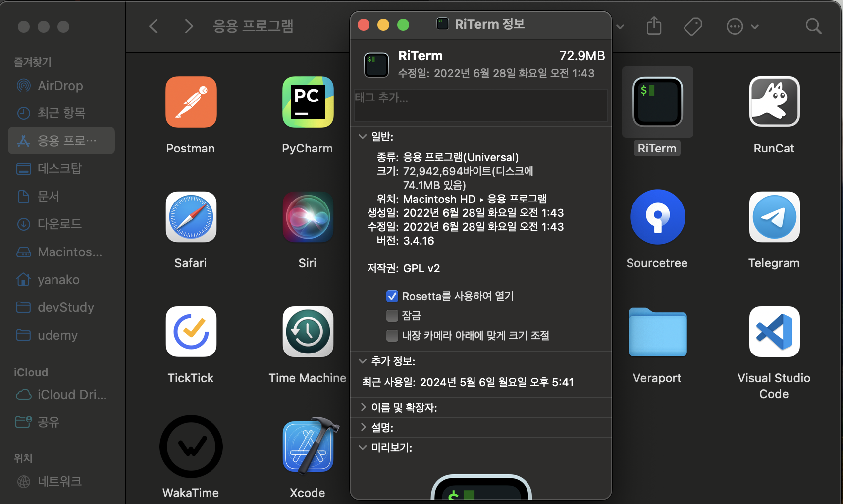The height and width of the screenshot is (504, 843).
Task: Open the Finder more-actions ellipsis dropdown
Action: coord(742,26)
